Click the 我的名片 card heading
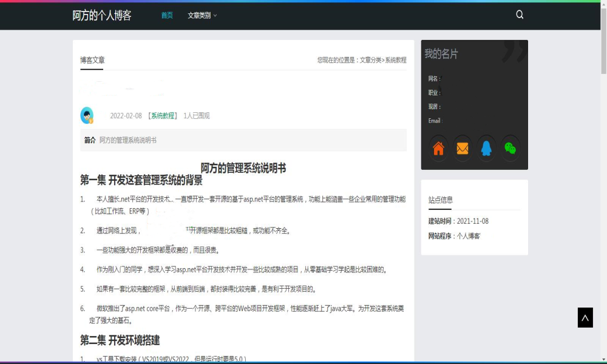 tap(441, 54)
